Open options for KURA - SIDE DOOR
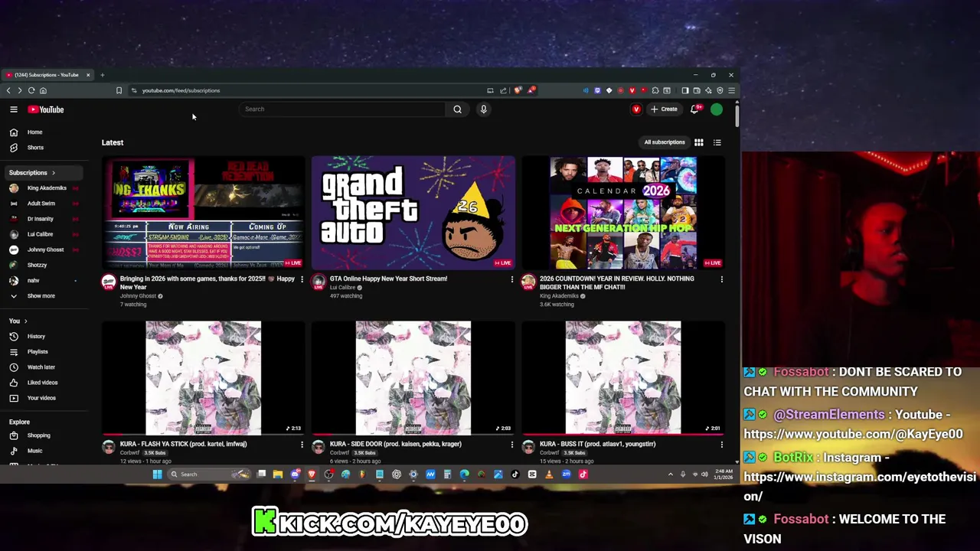This screenshot has height=551, width=980. pos(512,445)
